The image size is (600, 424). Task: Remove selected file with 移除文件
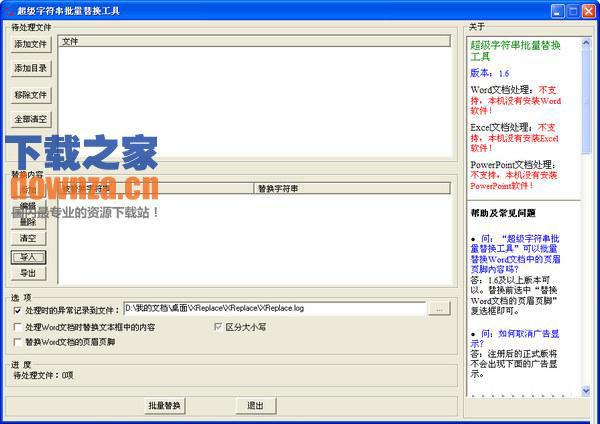tap(31, 95)
